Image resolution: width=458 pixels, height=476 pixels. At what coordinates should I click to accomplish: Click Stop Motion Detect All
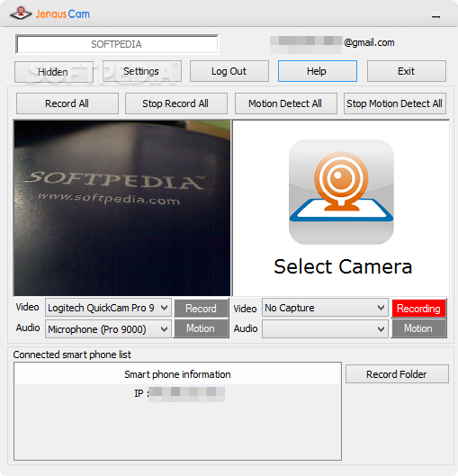pos(395,103)
